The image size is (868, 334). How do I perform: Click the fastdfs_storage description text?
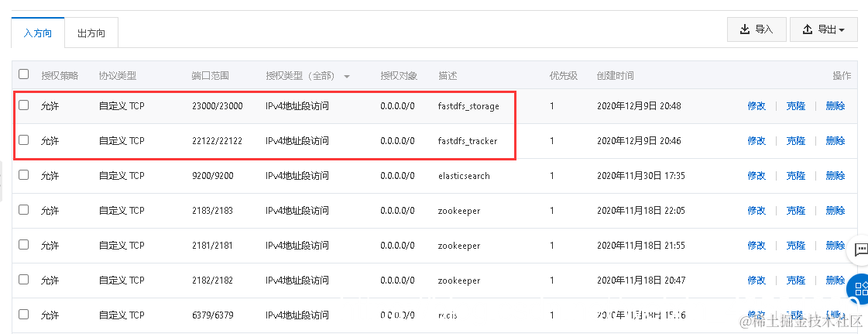(468, 106)
